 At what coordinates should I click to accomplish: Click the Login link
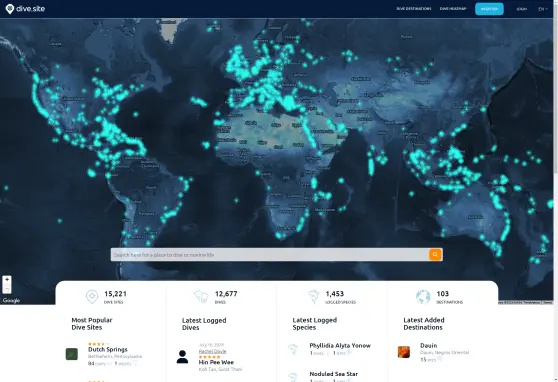(x=522, y=9)
